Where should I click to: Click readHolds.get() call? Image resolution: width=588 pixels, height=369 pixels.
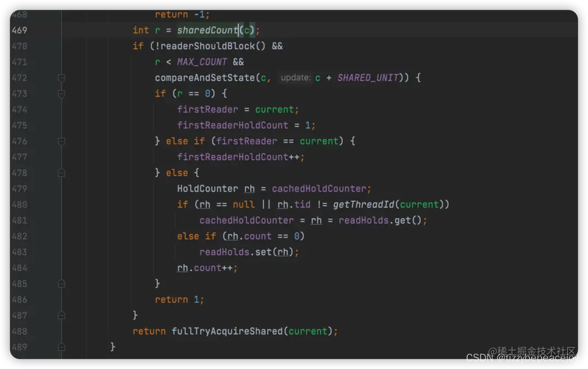[x=380, y=220]
